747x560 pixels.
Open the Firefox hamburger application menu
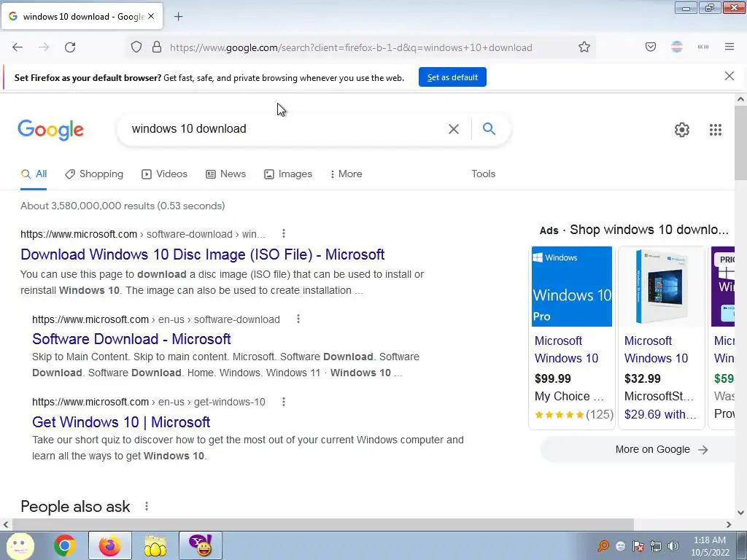point(729,47)
